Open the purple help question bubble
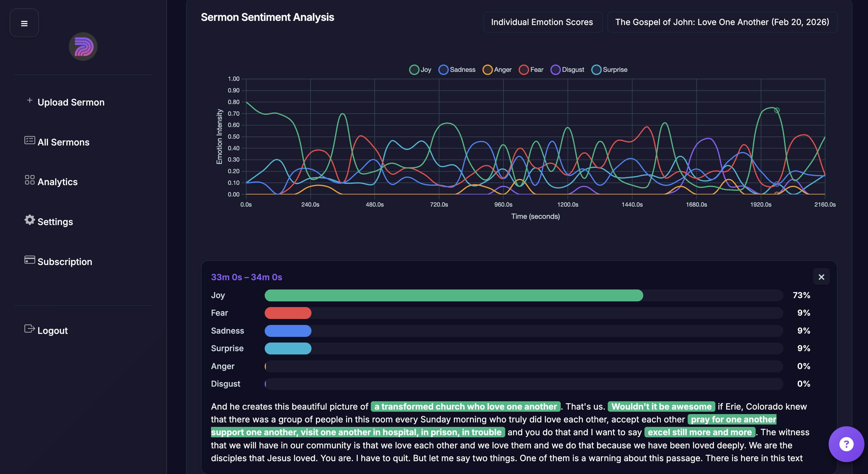This screenshot has height=474, width=868. tap(846, 444)
